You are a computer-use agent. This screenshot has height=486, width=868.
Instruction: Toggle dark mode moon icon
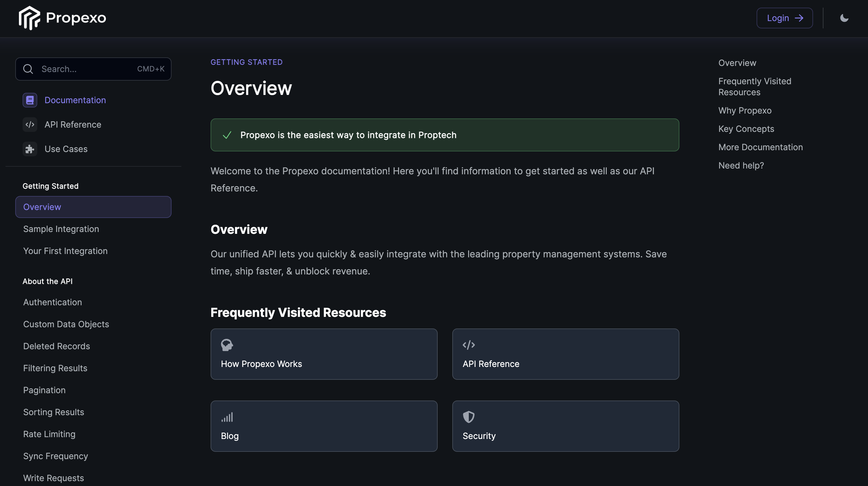click(844, 18)
